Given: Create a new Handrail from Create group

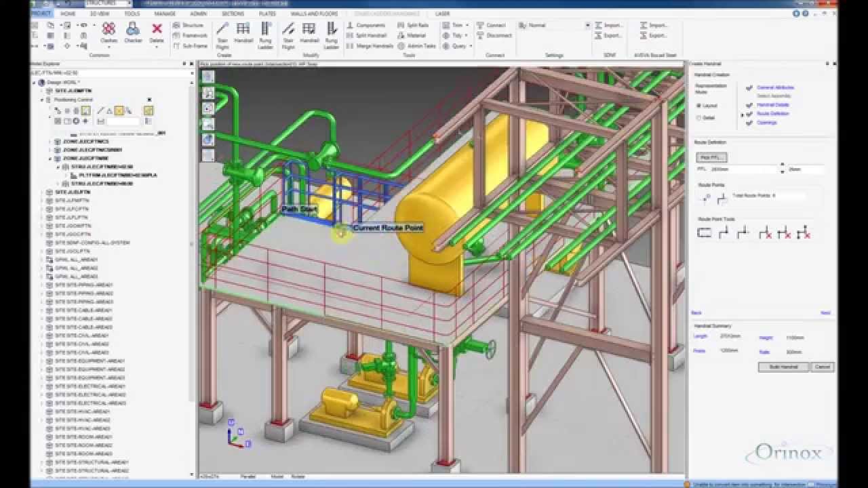Looking at the screenshot, I should pyautogui.click(x=243, y=33).
